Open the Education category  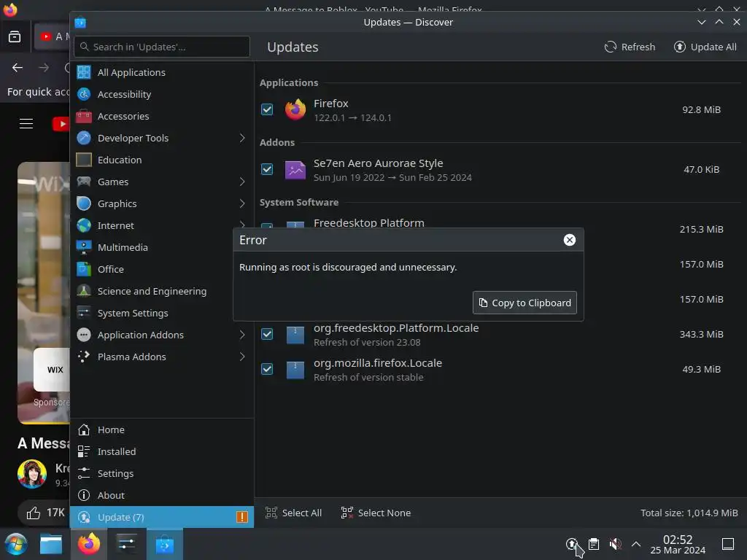point(161,160)
